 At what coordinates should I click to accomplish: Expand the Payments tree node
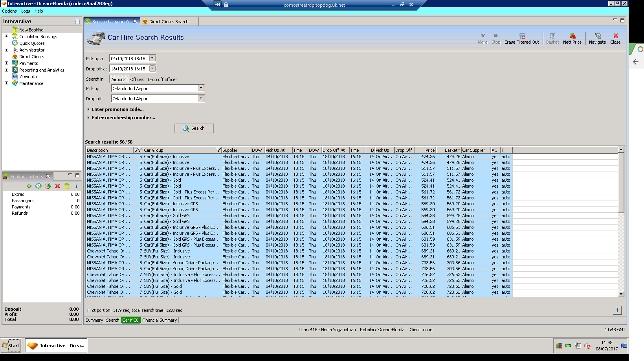6,63
